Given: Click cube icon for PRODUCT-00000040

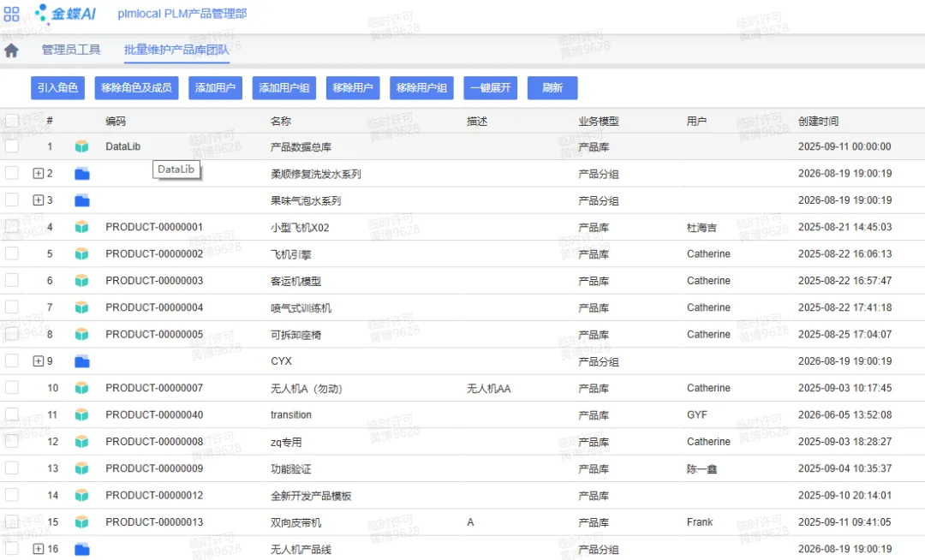Looking at the screenshot, I should pyautogui.click(x=82, y=415).
